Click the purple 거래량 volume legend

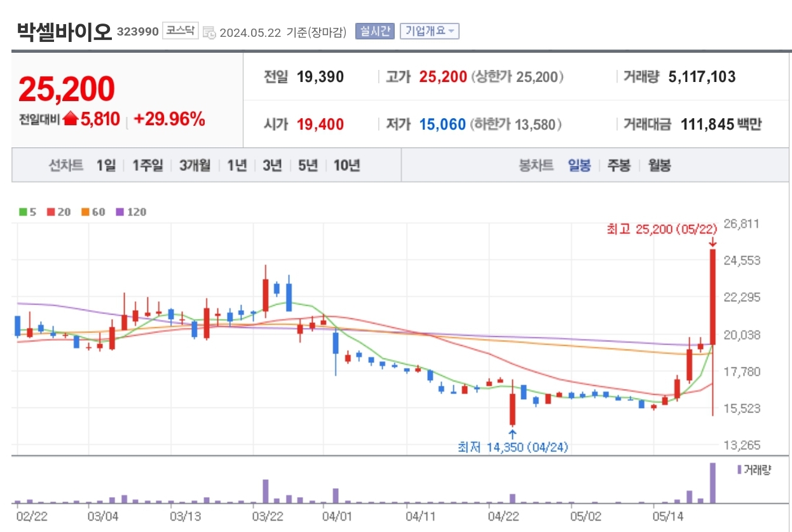point(754,470)
